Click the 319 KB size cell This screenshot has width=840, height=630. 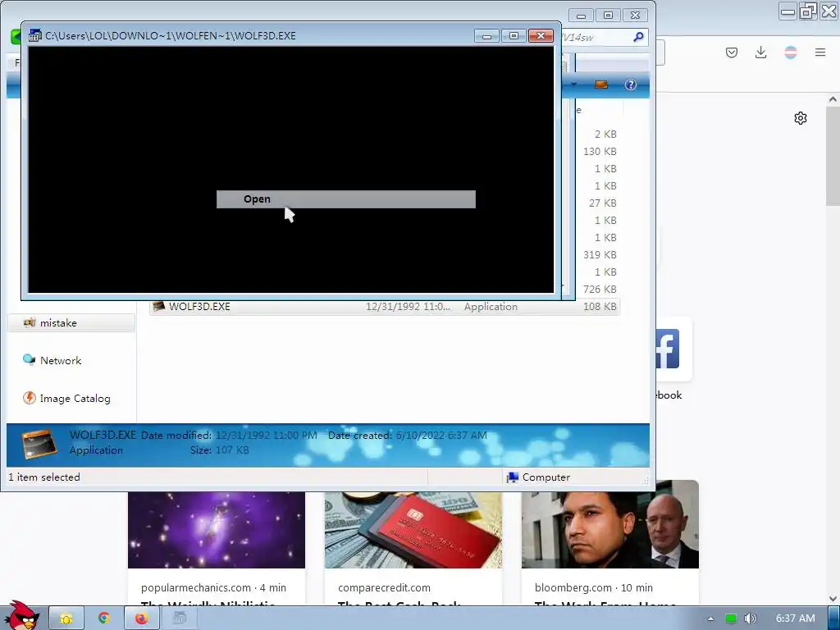tap(600, 255)
